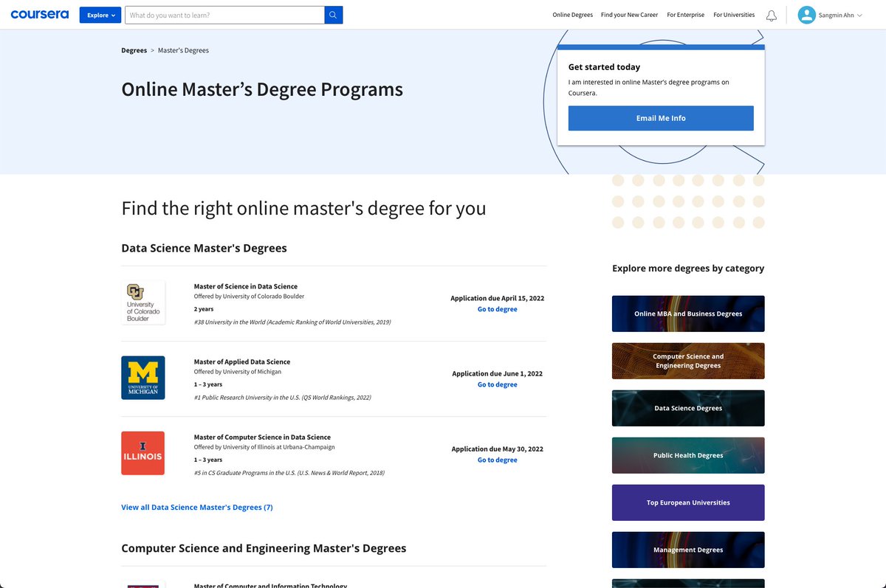
Task: Open Management Degrees category card
Action: coord(688,550)
